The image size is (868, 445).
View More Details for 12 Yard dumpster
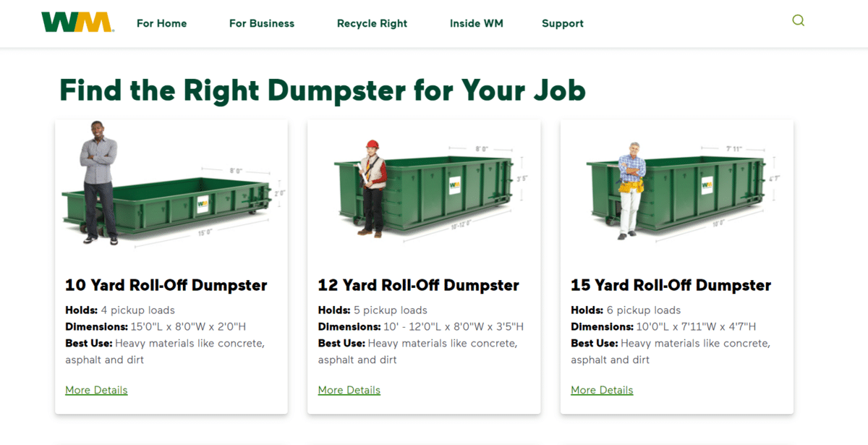tap(349, 390)
